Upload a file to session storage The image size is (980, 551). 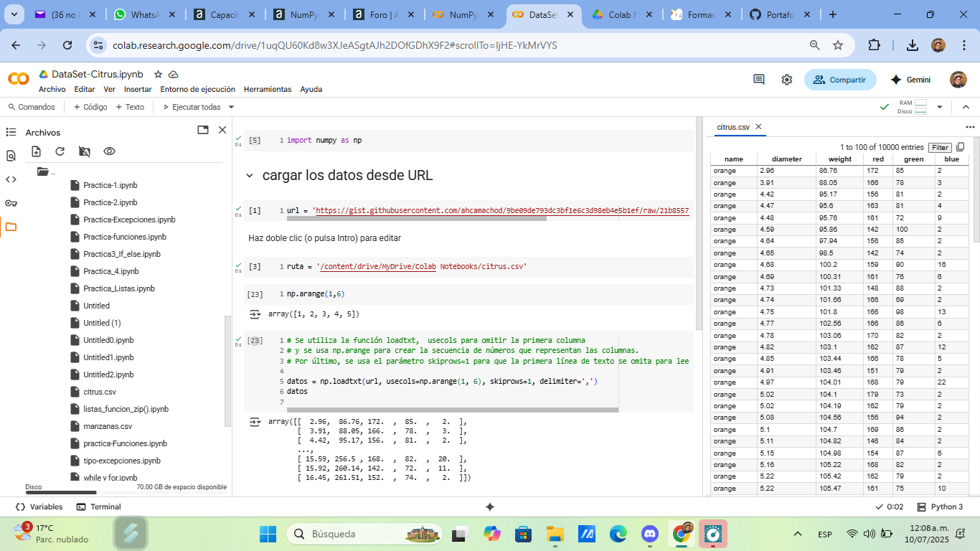click(x=37, y=151)
